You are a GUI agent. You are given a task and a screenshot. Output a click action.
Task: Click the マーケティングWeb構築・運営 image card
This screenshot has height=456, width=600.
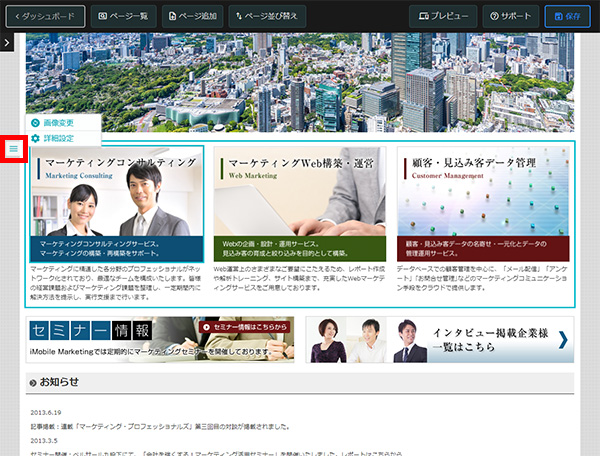coord(299,205)
